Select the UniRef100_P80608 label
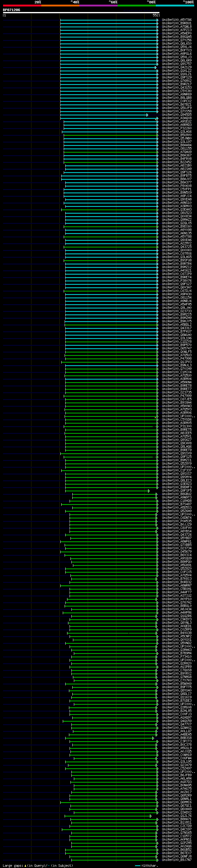Viewport: 197px width, 868px height. (x=177, y=186)
